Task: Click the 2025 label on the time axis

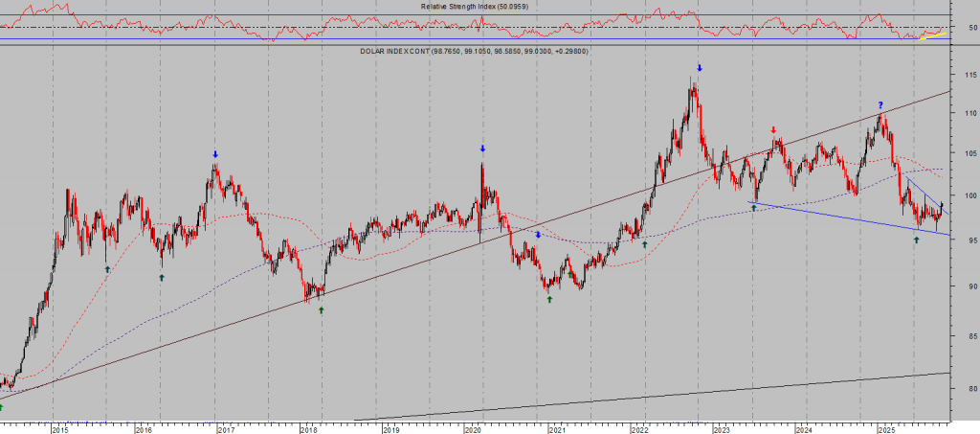Action: coord(886,429)
